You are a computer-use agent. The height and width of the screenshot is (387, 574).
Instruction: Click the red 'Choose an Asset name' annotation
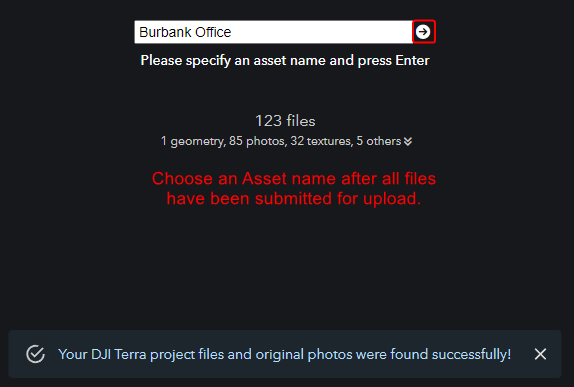point(294,188)
